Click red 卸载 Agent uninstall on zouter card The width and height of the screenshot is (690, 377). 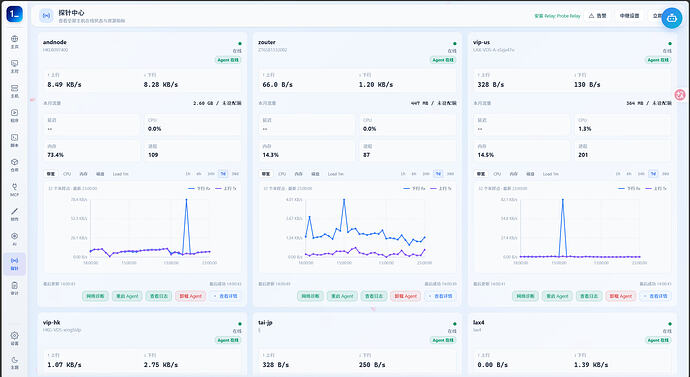pyautogui.click(x=406, y=296)
